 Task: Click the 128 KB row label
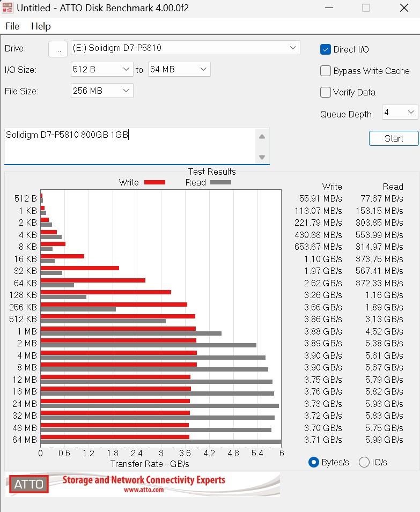coord(23,295)
